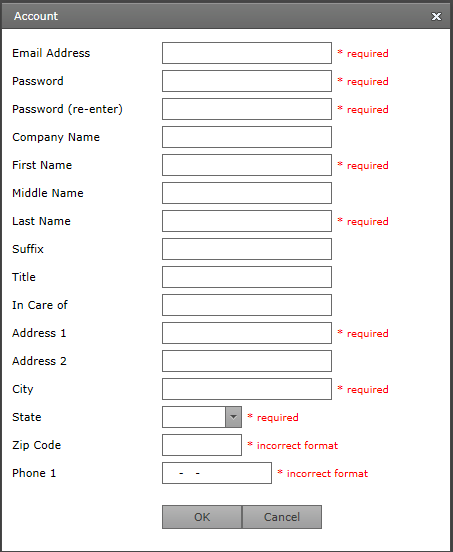Focus the Title input box
This screenshot has width=453, height=552.
click(247, 277)
